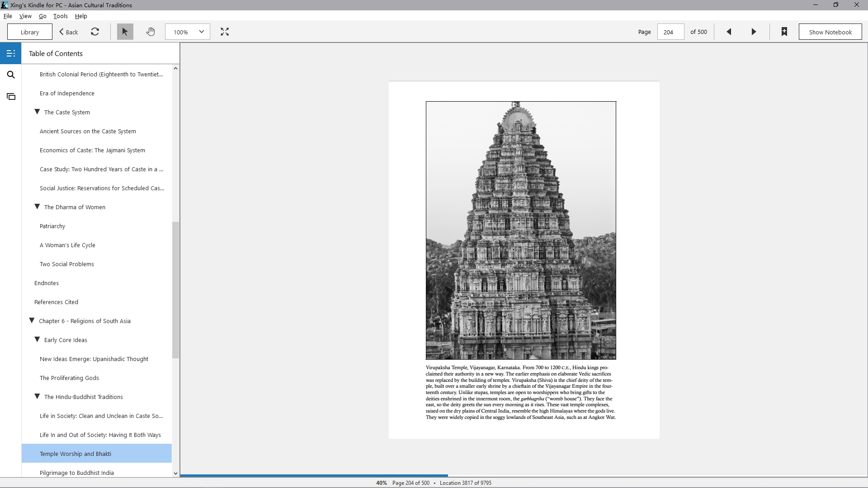The width and height of the screenshot is (868, 488).
Task: Open the Tools menu
Action: pos(60,16)
